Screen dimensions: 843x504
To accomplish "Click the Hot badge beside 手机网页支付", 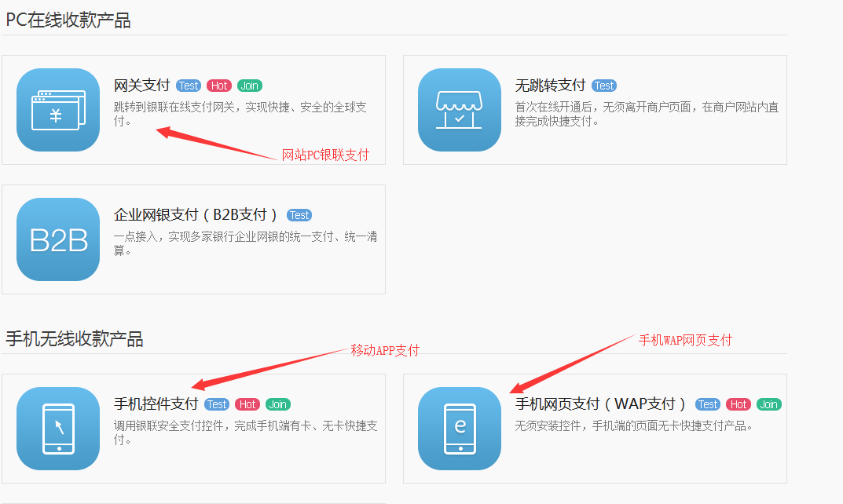I will (x=739, y=404).
